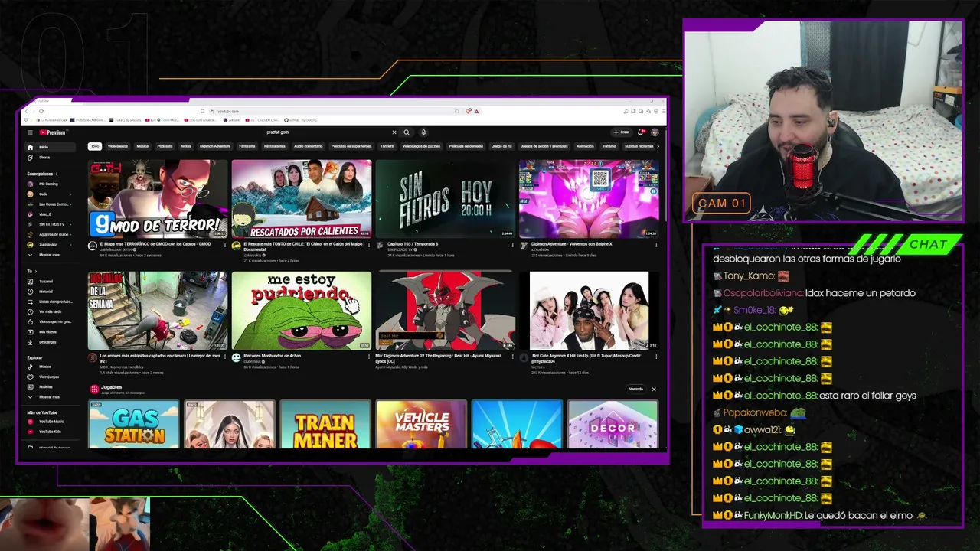The image size is (980, 551).
Task: Show more category chips with the right arrow
Action: [x=658, y=146]
